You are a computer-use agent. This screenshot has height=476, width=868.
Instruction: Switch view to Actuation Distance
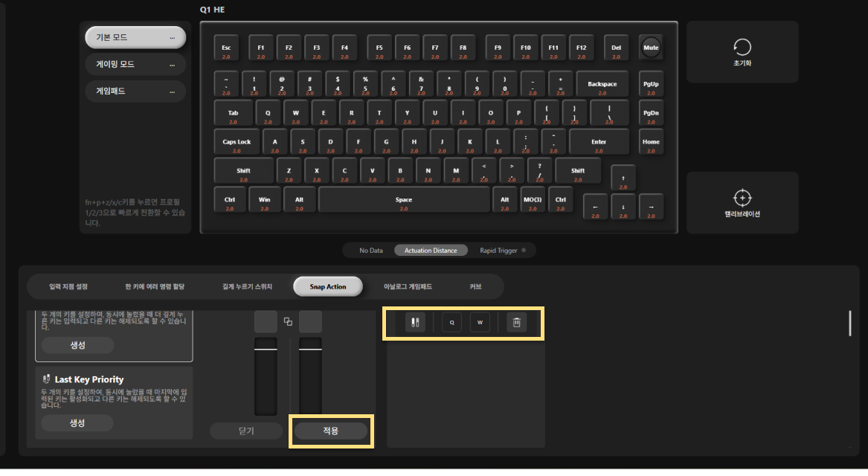pos(431,250)
